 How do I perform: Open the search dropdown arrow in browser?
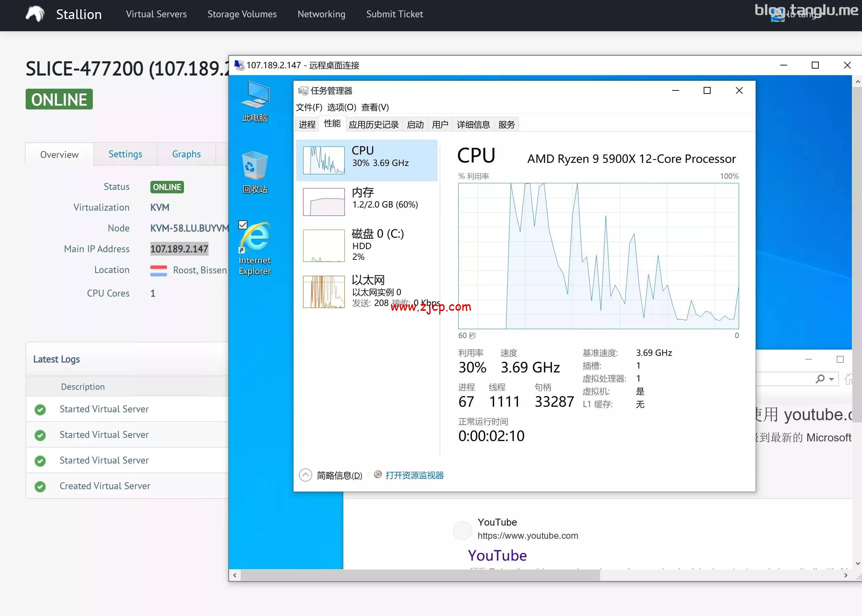831,379
